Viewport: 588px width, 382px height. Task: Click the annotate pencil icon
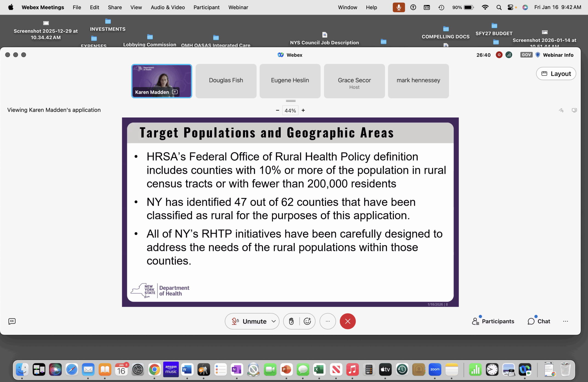561,110
